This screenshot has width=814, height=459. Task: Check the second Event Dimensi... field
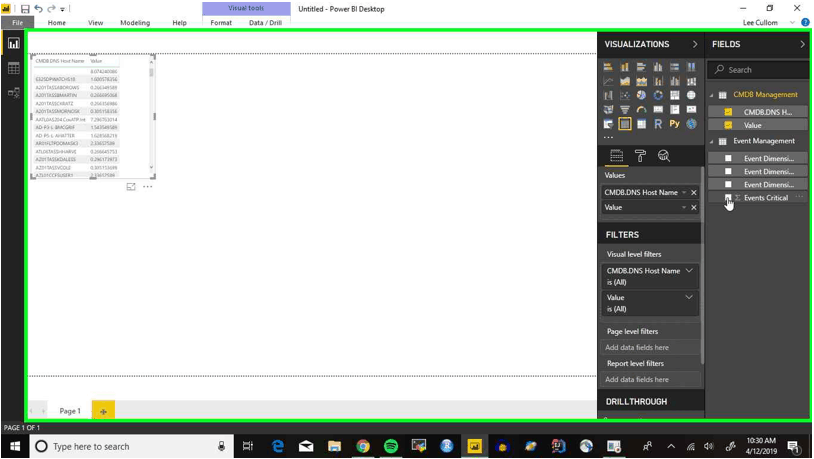[728, 171]
